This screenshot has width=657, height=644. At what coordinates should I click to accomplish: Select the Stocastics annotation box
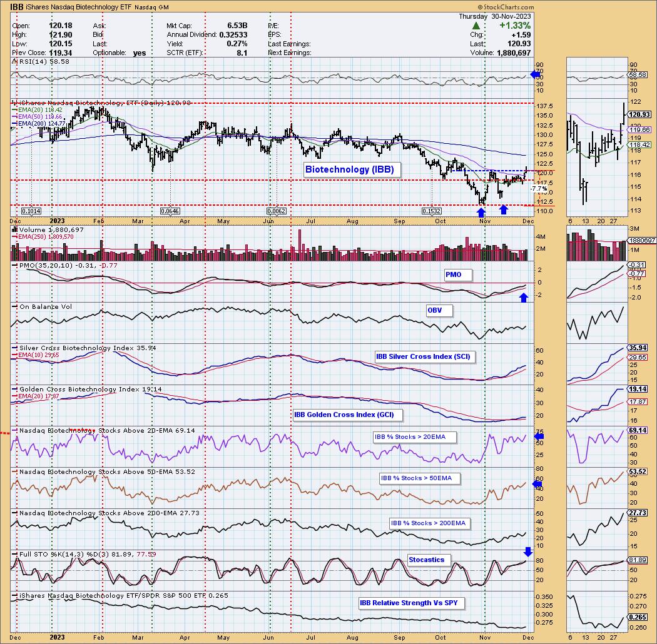click(429, 560)
